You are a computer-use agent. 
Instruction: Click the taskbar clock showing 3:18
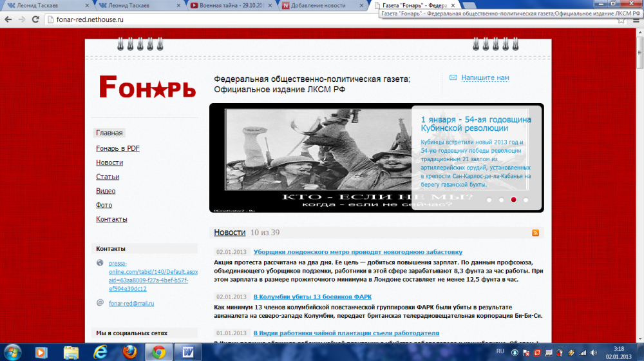(619, 353)
